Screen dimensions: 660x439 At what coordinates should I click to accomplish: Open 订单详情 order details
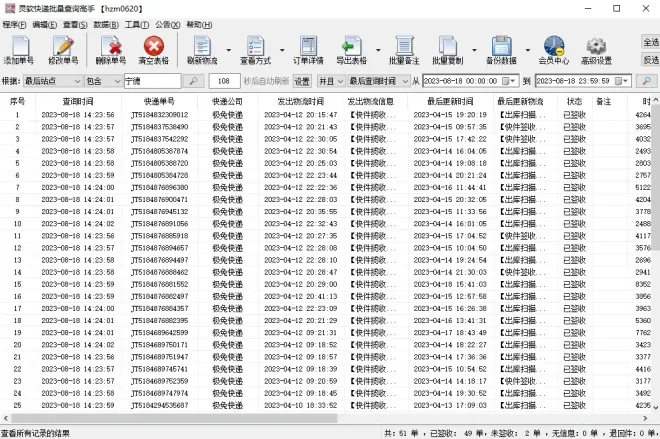pyautogui.click(x=308, y=49)
